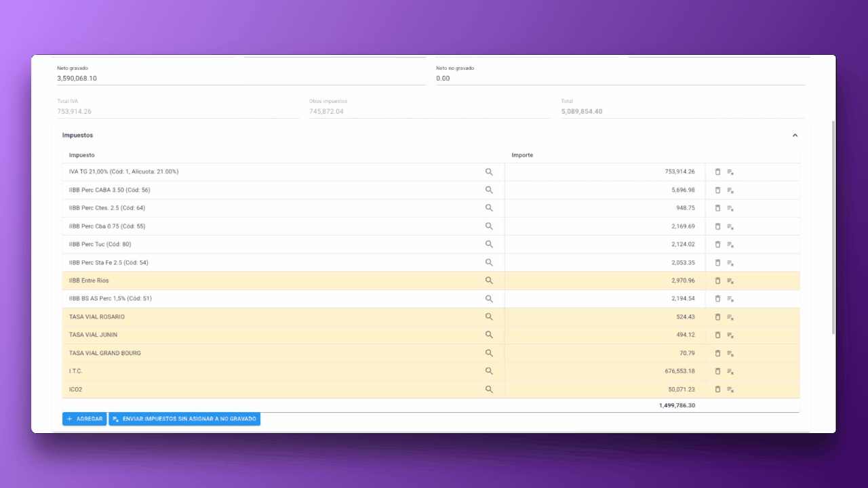Viewport: 868px width, 488px height.
Task: Click clear-list icon for TASA VIAL JUNIN row
Action: [x=730, y=335]
